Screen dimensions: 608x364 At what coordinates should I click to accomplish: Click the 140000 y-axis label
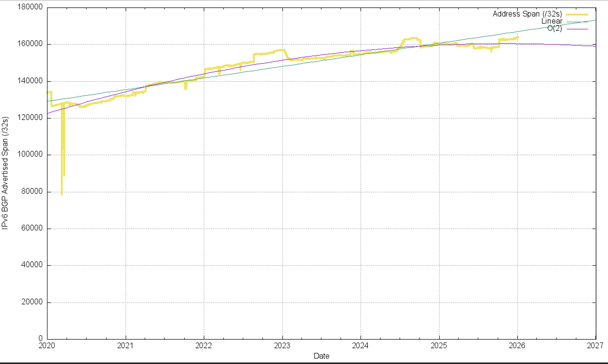click(30, 81)
